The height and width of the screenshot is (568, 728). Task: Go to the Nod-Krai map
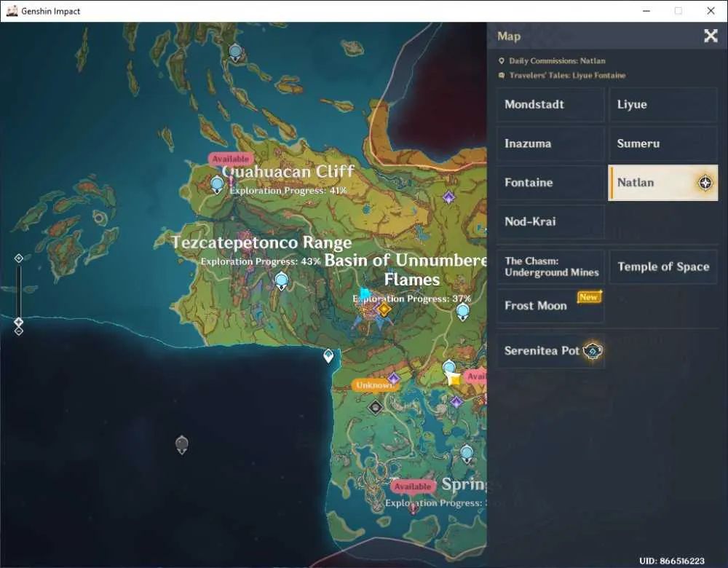pyautogui.click(x=550, y=221)
